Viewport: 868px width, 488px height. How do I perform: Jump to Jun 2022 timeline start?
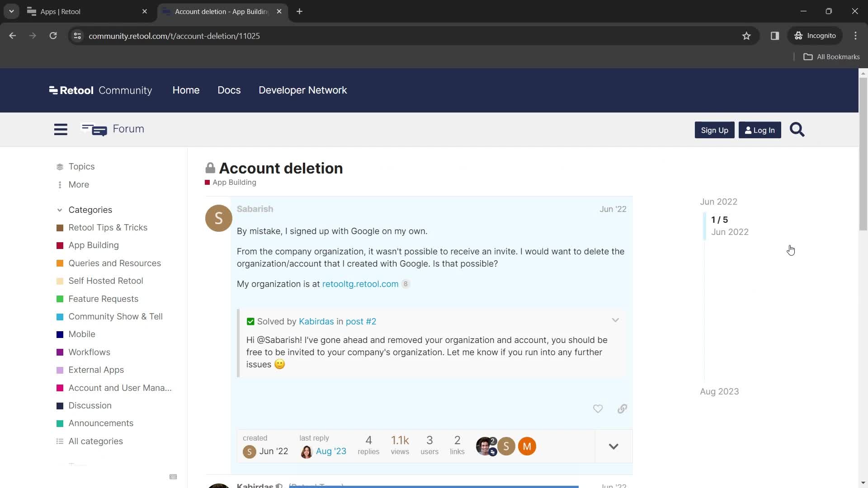718,202
